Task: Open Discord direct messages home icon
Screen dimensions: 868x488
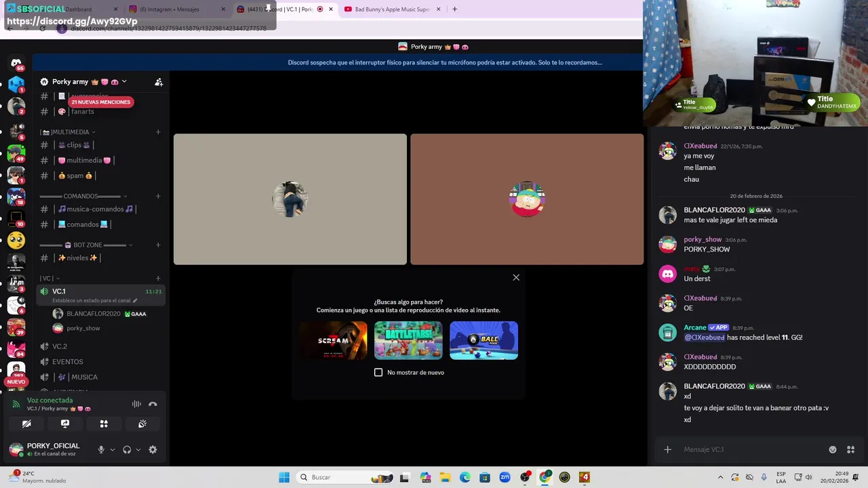Action: click(x=16, y=63)
